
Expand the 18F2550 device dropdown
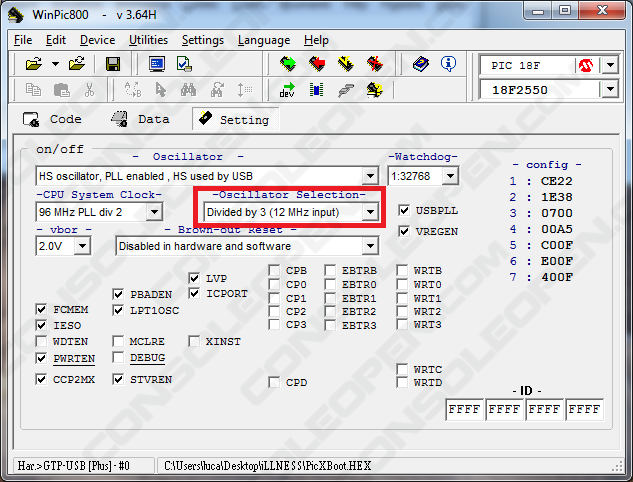(x=610, y=89)
